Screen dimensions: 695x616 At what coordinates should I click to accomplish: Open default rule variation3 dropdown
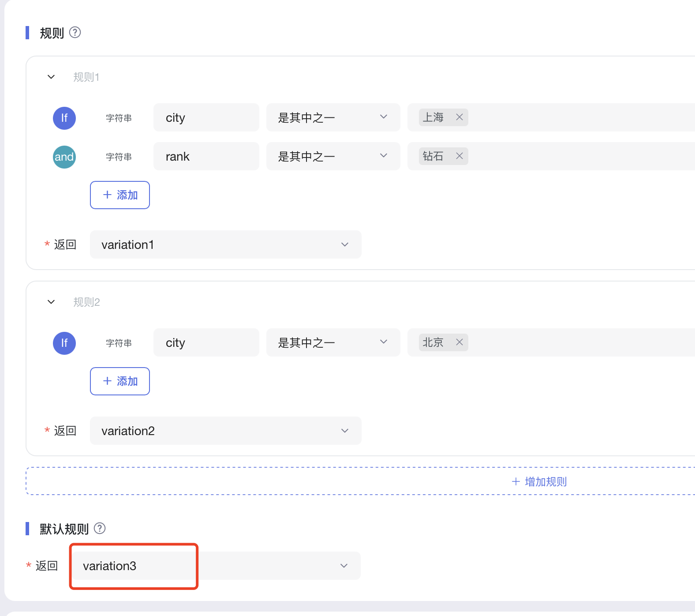[216, 566]
